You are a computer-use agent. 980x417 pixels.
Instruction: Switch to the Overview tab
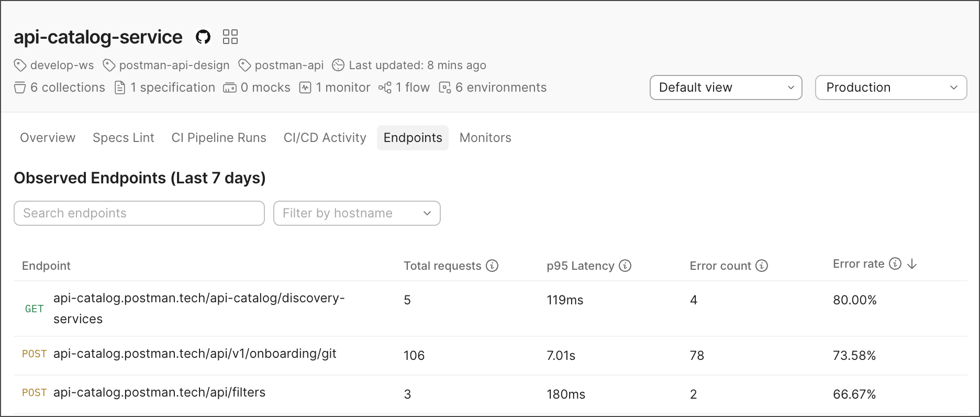[48, 138]
